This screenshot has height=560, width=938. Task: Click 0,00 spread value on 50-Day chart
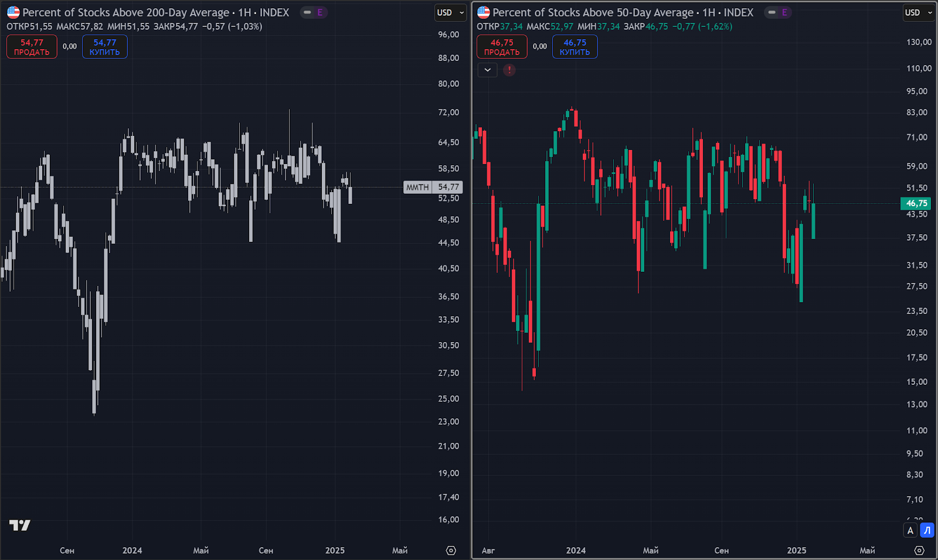[x=540, y=46]
